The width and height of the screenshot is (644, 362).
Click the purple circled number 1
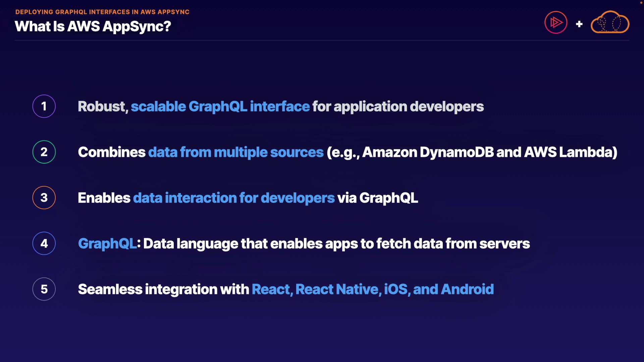[44, 106]
